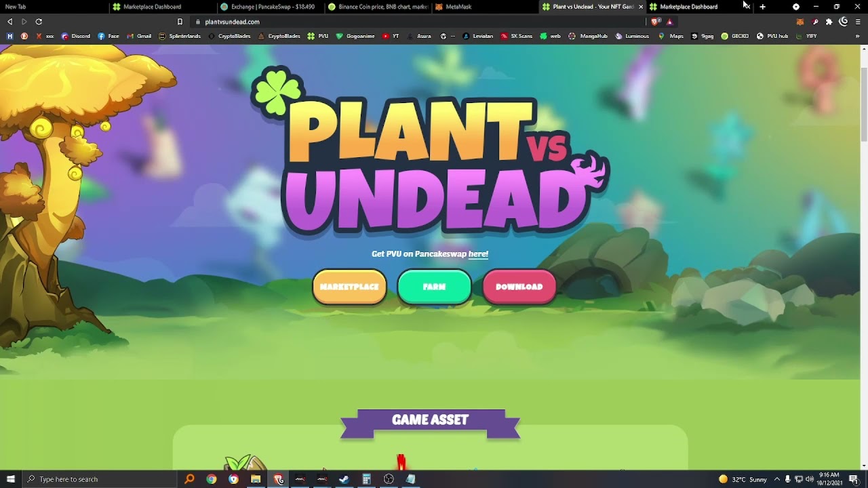Open the MARKETPLACE button
Viewport: 868px width, 488px height.
(x=349, y=287)
